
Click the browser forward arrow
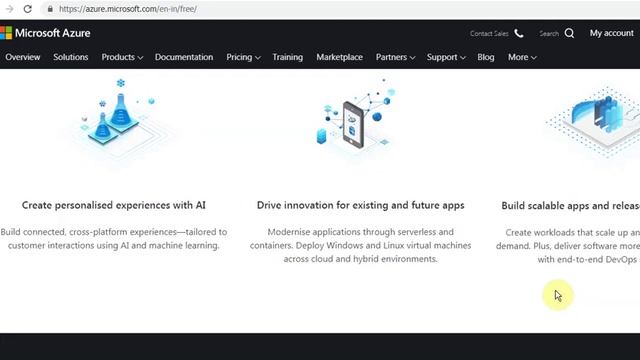click(x=9, y=9)
